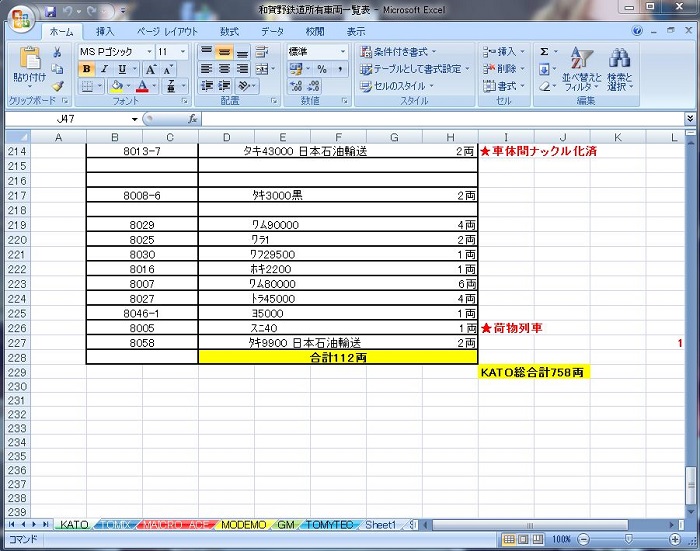
Task: Align text to bottom of cell
Action: coord(242,52)
